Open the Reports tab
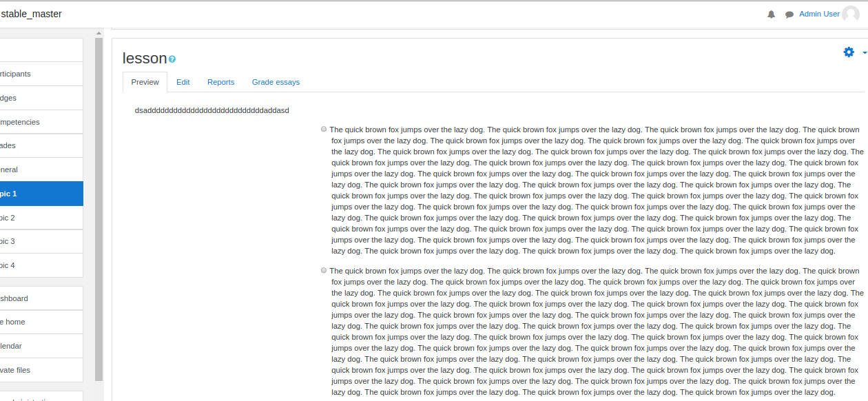The width and height of the screenshot is (868, 401). coord(221,82)
